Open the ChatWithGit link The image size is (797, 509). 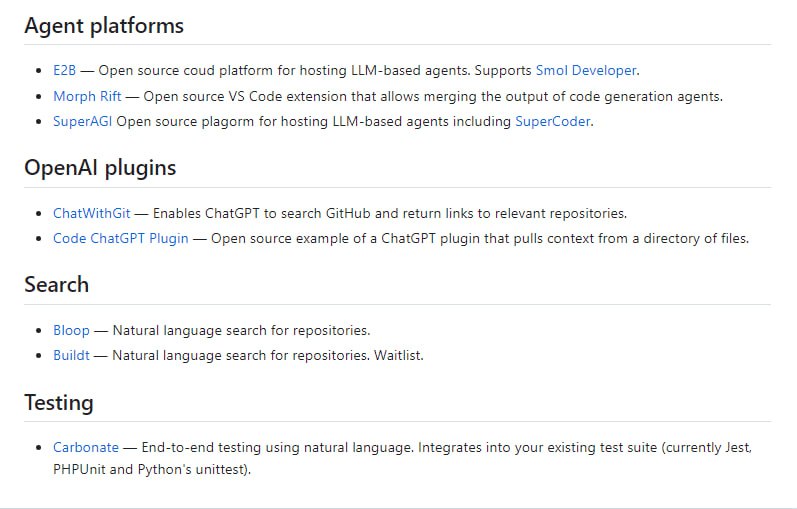click(x=92, y=214)
